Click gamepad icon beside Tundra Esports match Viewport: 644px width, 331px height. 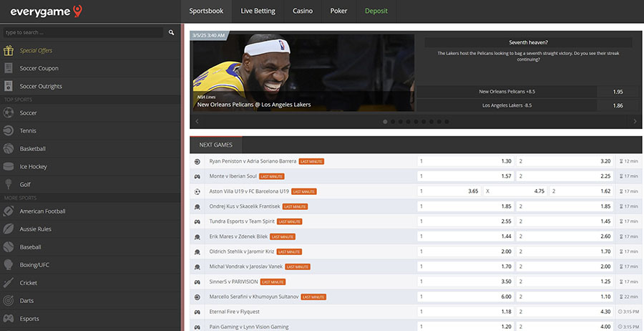[x=197, y=221]
